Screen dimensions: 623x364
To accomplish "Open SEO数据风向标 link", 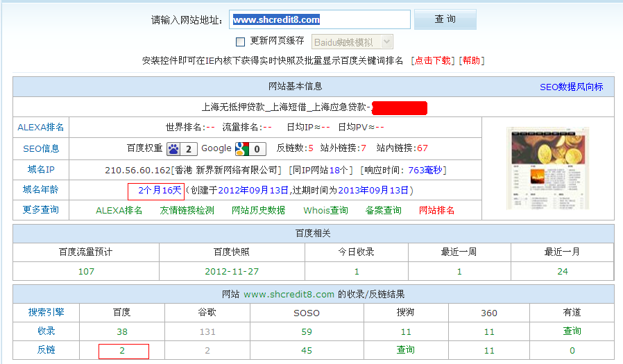I will [571, 87].
